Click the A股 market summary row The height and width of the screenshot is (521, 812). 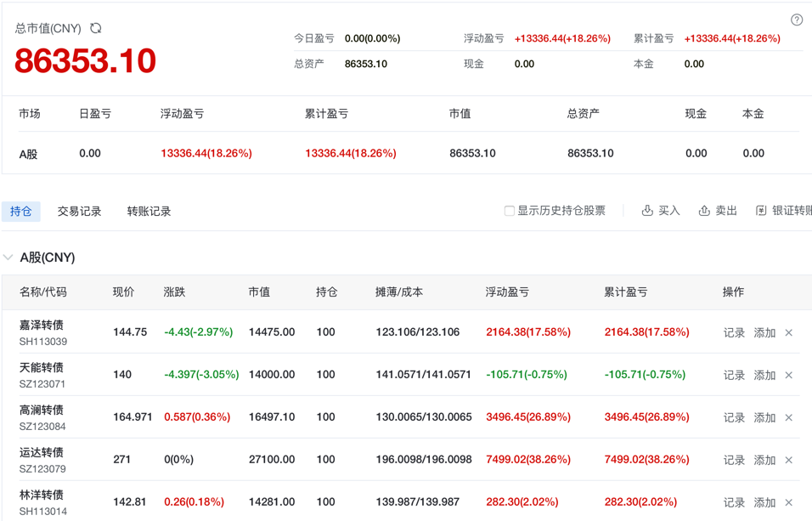(29, 154)
